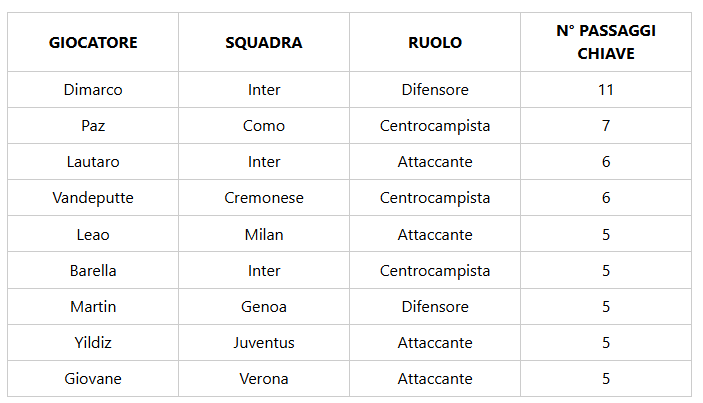This screenshot has width=703, height=403.
Task: Select the Dimarco player cell
Action: (93, 90)
